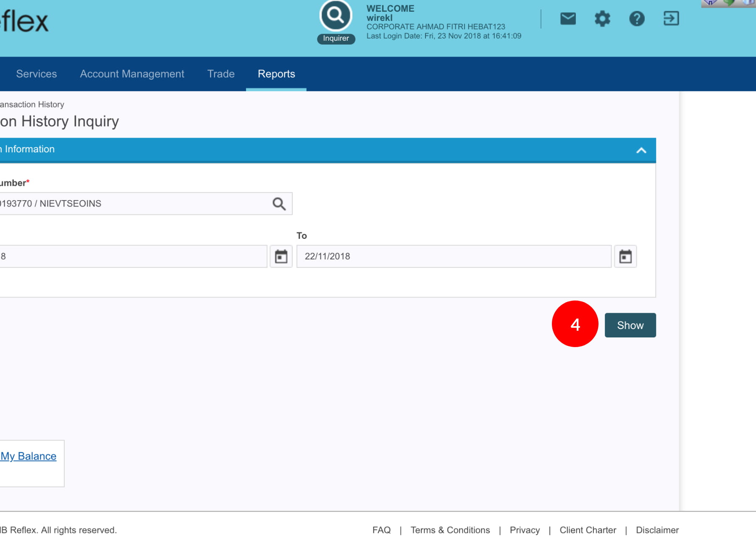The image size is (756, 554).
Task: Open the My Balance link
Action: click(x=29, y=456)
